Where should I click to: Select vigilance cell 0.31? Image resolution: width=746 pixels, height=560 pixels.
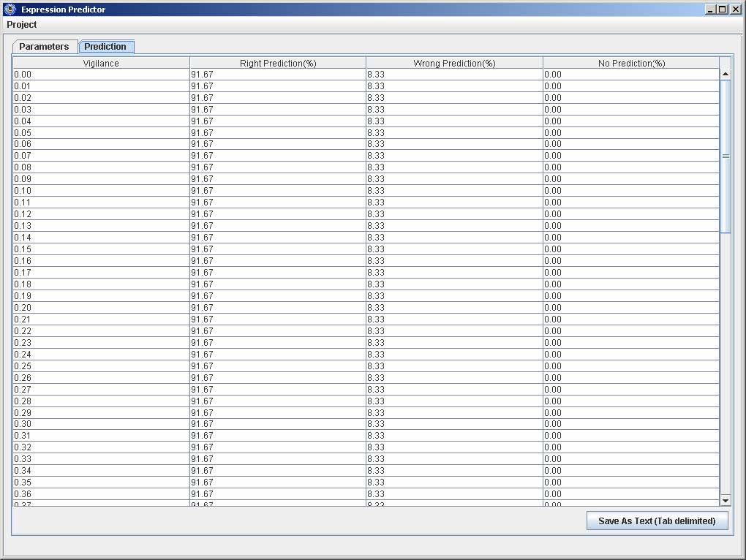pos(101,436)
